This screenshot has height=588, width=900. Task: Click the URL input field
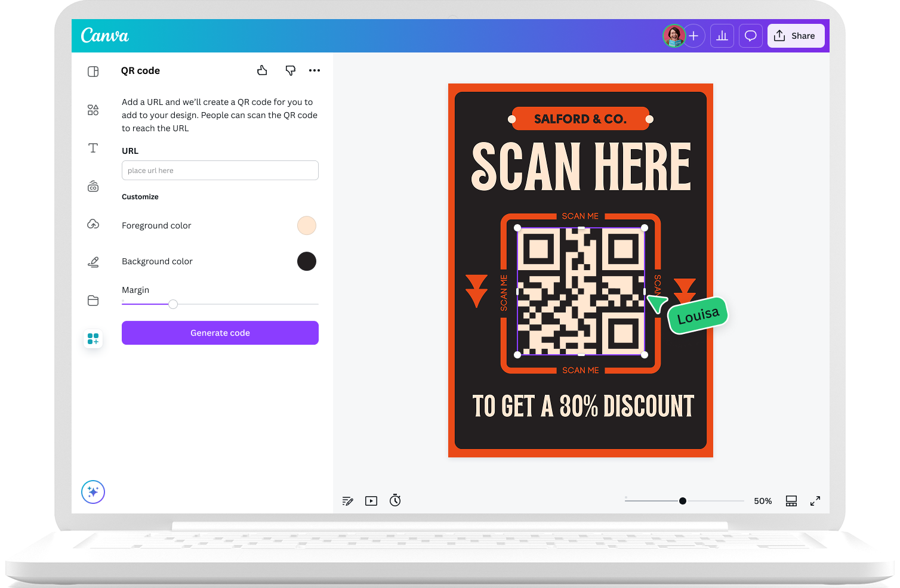pos(220,171)
